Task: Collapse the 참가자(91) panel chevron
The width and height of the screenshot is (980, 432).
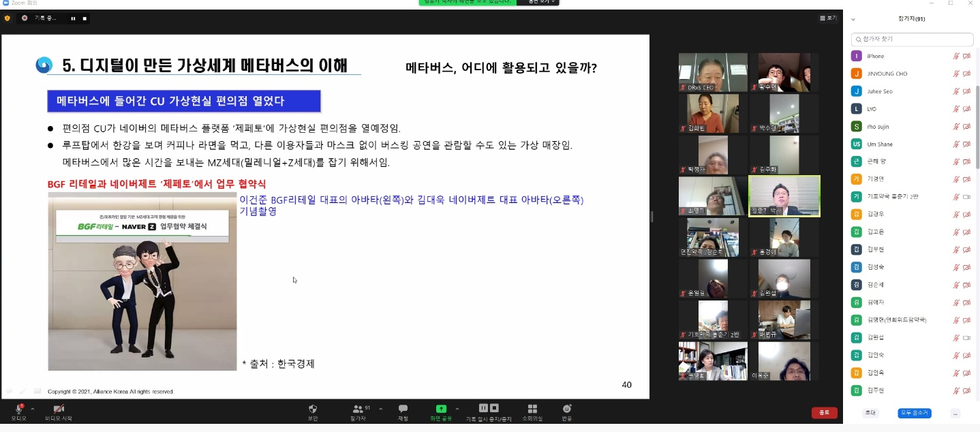Action: [x=853, y=19]
